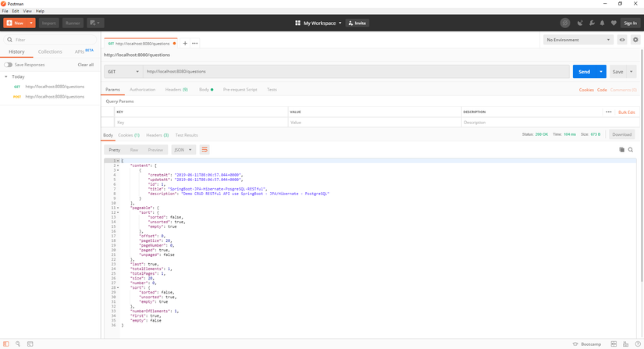Open the Tests tab
The height and width of the screenshot is (349, 644).
tap(272, 90)
